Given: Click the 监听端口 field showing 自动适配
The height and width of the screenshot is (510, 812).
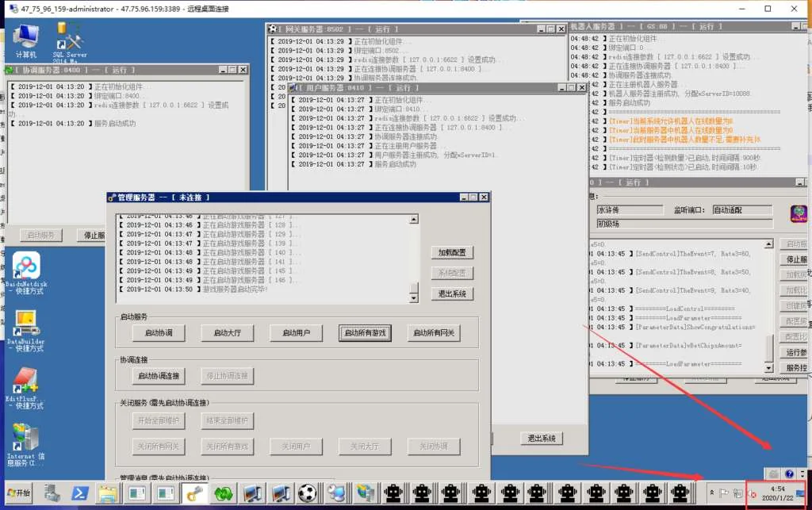Looking at the screenshot, I should pos(741,210).
